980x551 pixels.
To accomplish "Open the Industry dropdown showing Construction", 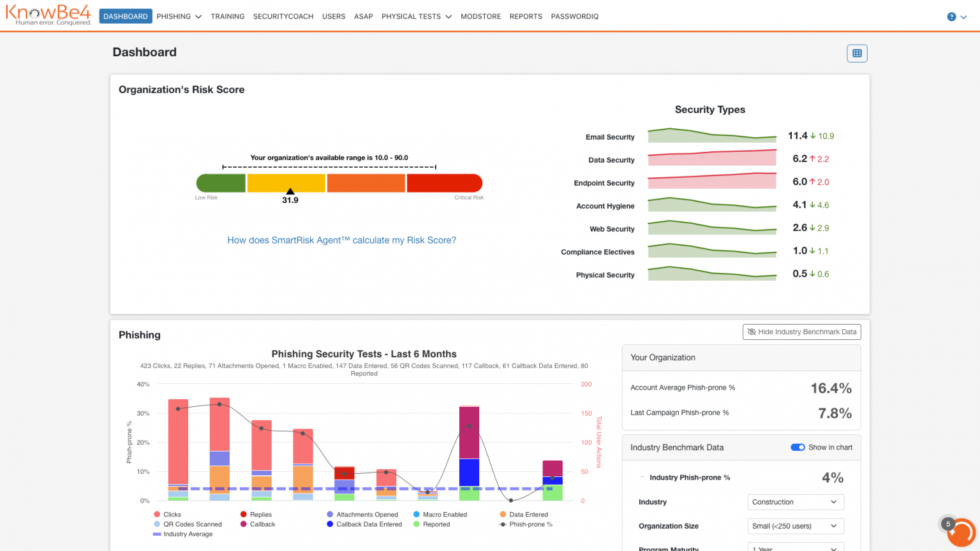I will 796,502.
